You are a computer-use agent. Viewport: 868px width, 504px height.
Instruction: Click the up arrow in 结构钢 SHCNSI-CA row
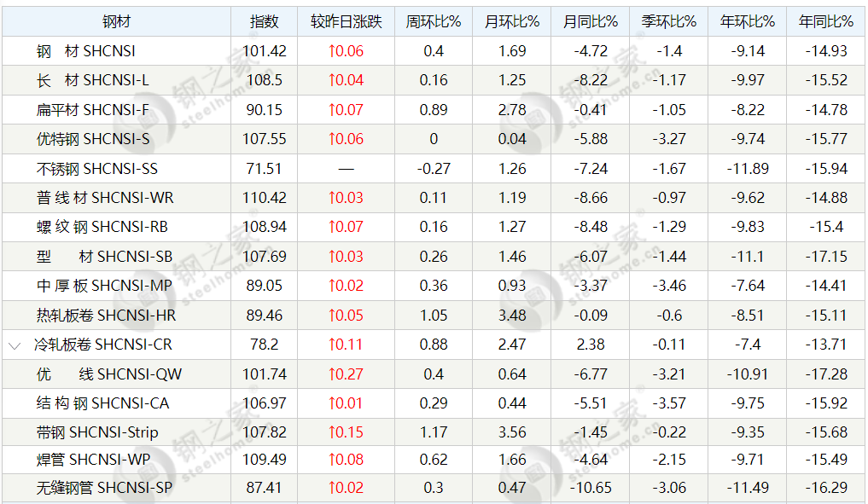333,403
